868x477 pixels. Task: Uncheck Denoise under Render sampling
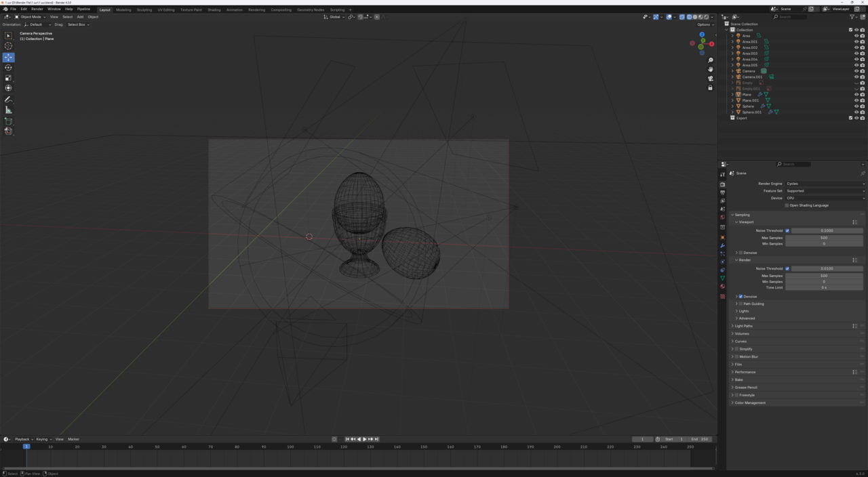[x=741, y=296]
